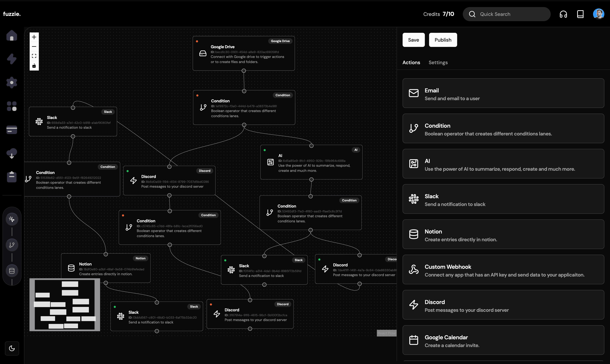
Task: Open the user avatar menu
Action: click(599, 14)
